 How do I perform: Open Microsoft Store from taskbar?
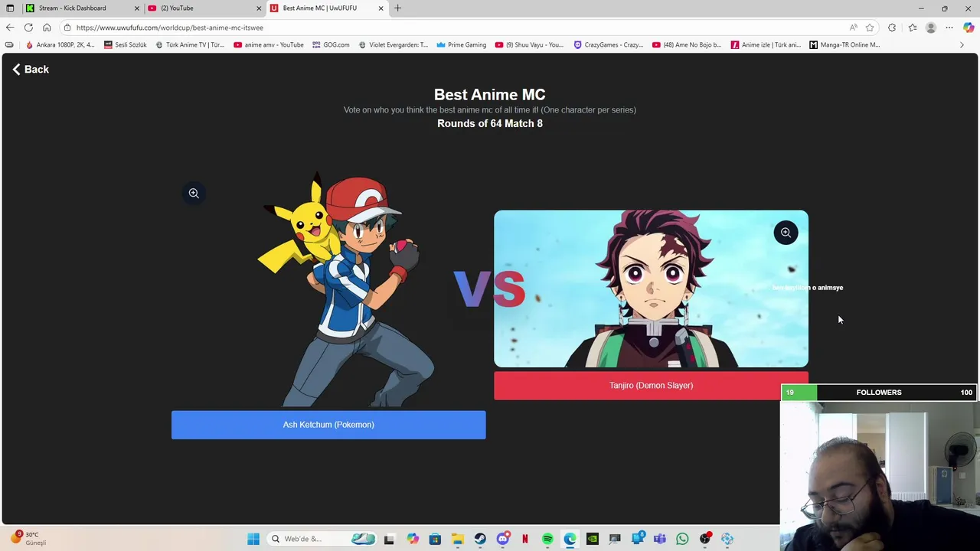[x=435, y=539]
